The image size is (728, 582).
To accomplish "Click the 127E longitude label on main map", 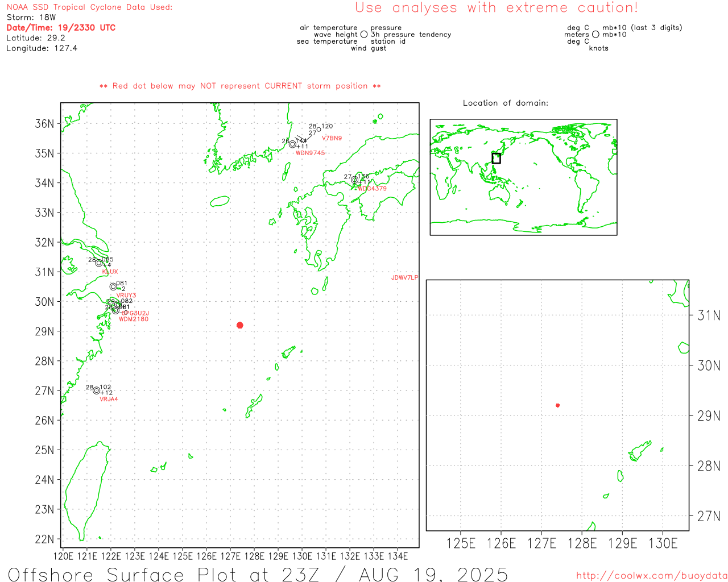I will [x=230, y=556].
